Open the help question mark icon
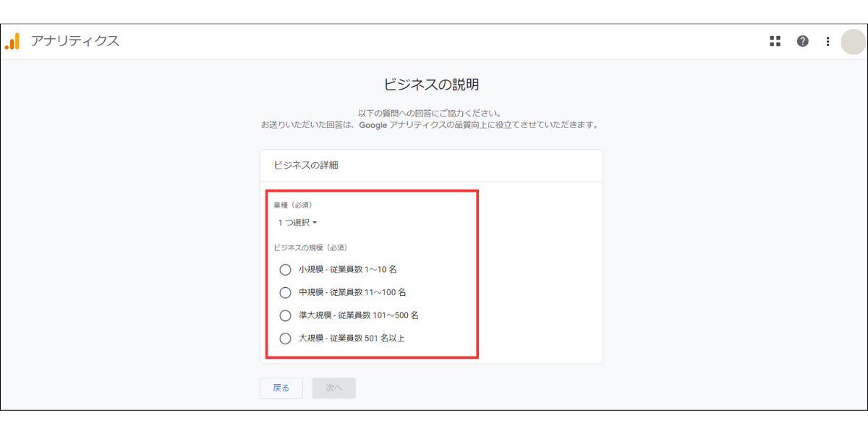This screenshot has width=868, height=434. point(803,41)
